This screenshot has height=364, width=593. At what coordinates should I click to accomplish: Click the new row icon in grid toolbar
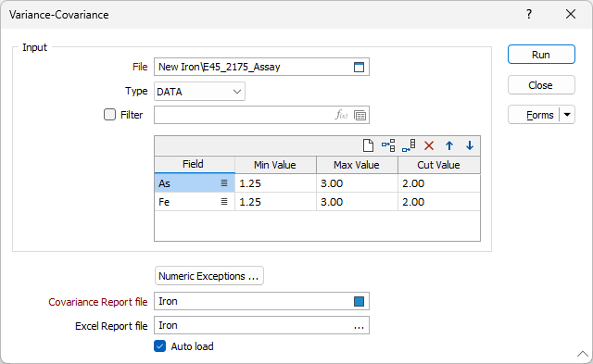(368, 145)
